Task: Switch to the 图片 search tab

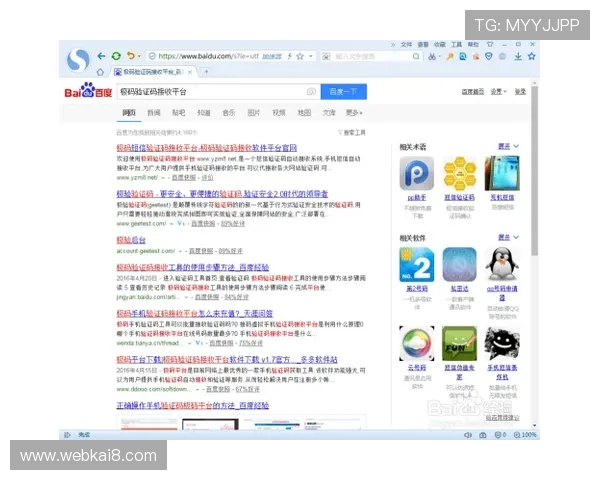Action: [254, 113]
